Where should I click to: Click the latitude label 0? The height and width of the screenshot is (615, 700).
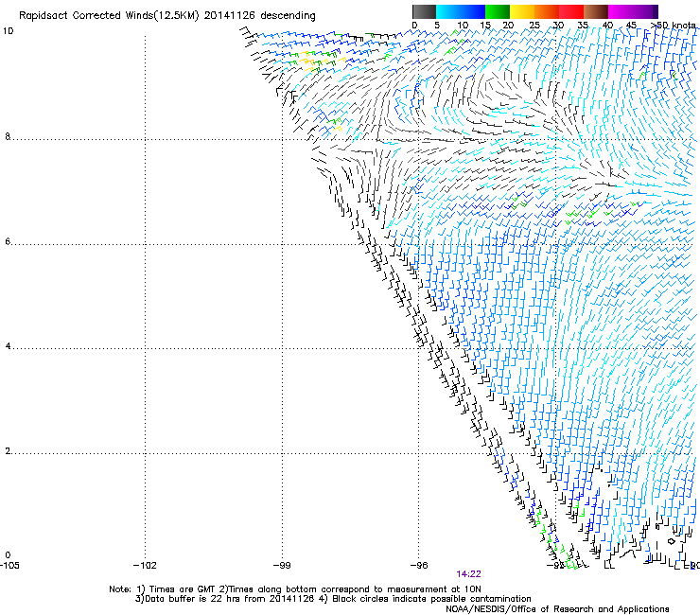(8, 555)
